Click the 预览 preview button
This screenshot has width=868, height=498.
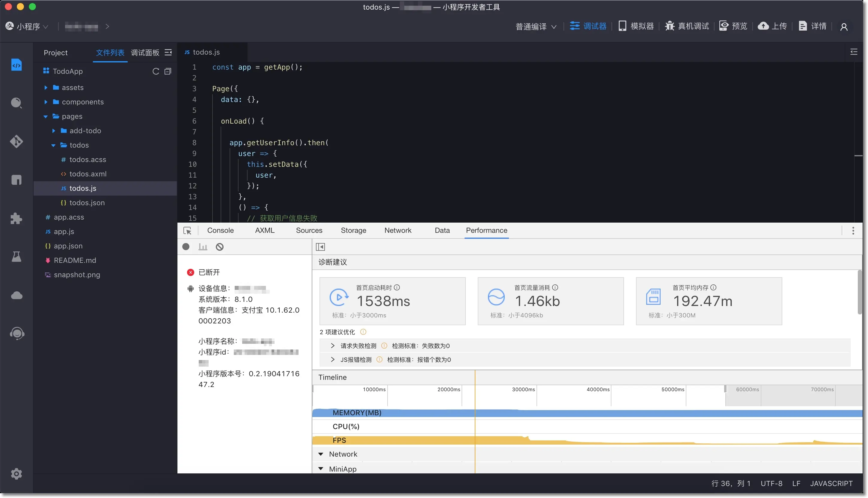coord(733,26)
